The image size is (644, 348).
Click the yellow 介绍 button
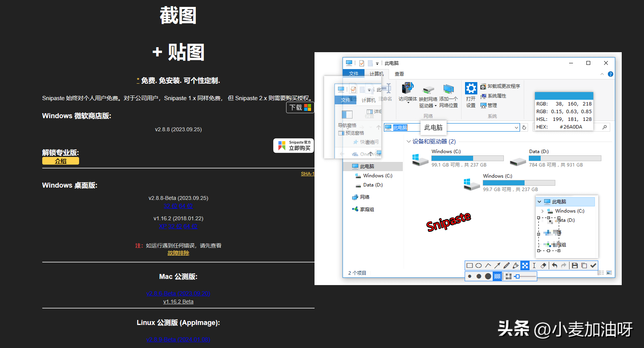click(x=61, y=161)
